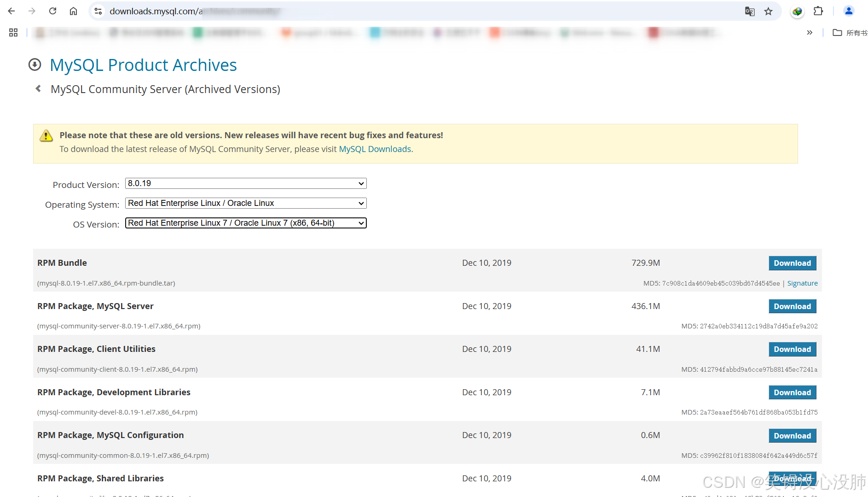Go back to previous browser page
This screenshot has height=497, width=868.
click(12, 11)
